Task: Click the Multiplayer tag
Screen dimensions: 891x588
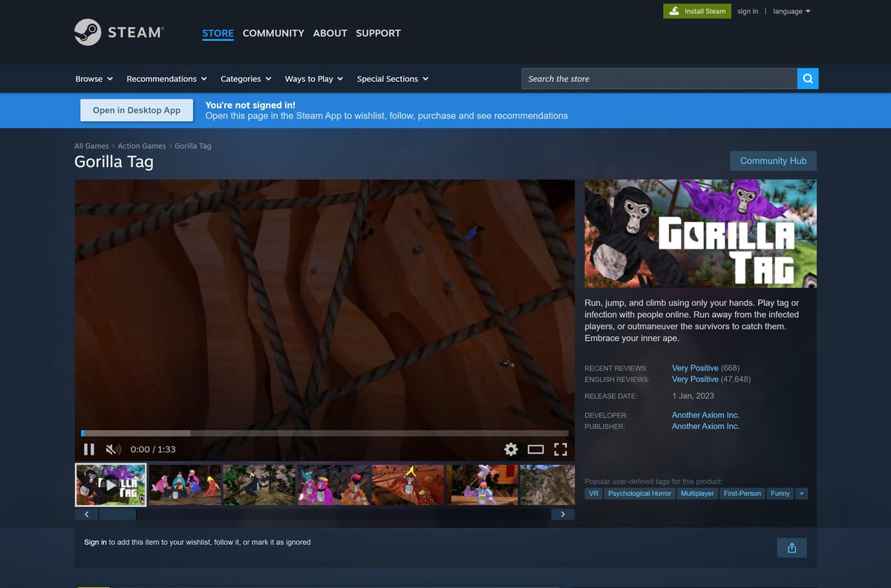Action: pos(697,493)
